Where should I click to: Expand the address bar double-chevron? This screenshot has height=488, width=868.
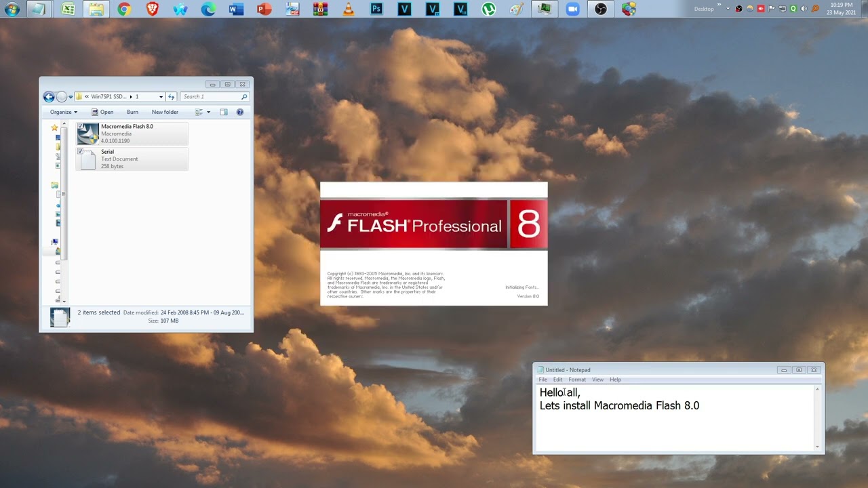[87, 97]
